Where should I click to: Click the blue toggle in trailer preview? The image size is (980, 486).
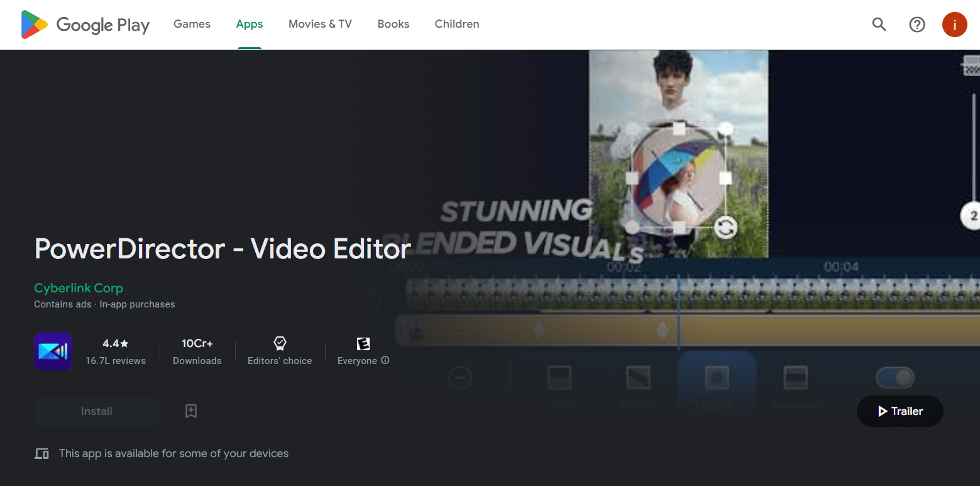coord(895,378)
